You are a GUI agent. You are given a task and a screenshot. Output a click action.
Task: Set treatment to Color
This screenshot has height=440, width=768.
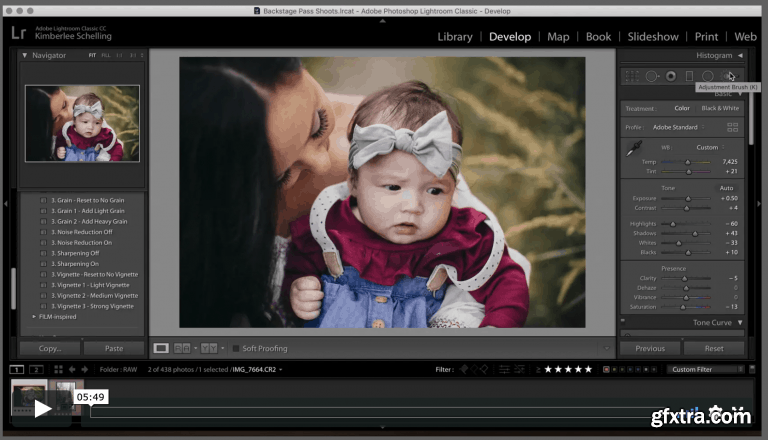[682, 108]
